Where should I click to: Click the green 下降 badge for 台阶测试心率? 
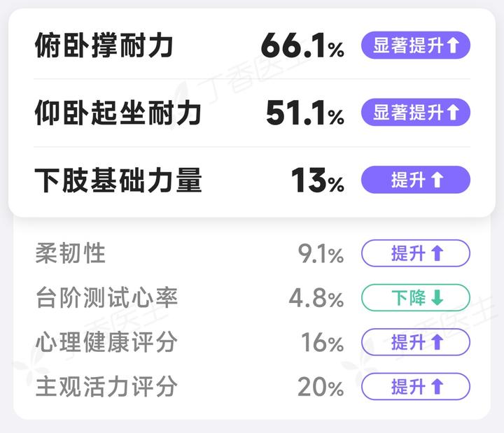[416, 297]
